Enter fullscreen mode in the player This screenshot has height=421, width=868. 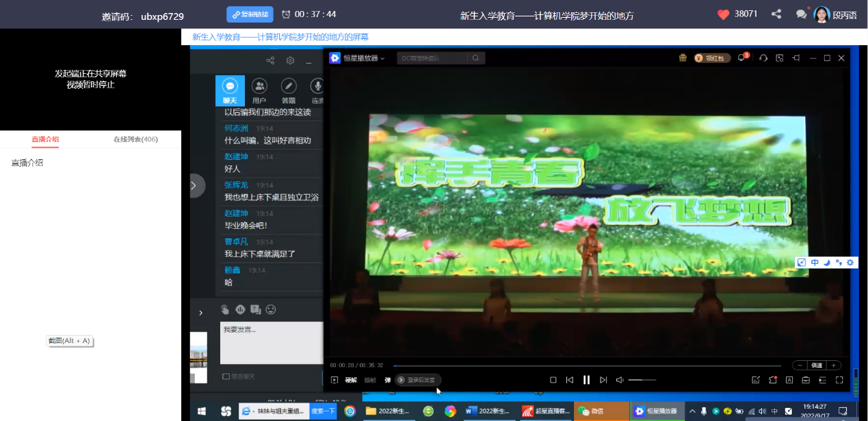839,380
